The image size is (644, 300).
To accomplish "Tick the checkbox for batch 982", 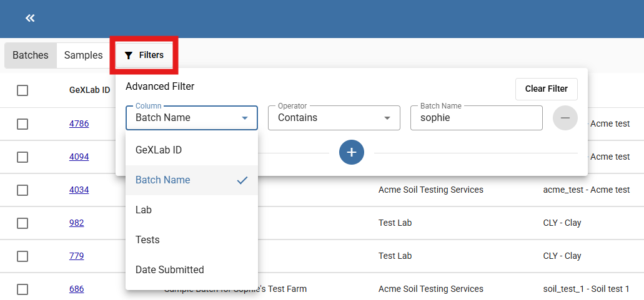I will tap(22, 223).
